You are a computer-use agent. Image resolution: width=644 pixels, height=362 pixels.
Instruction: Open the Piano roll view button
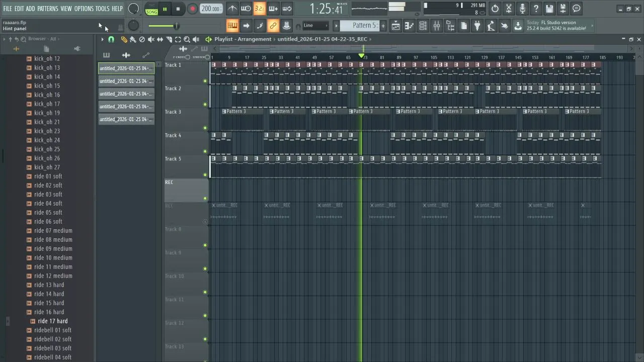[x=410, y=26]
